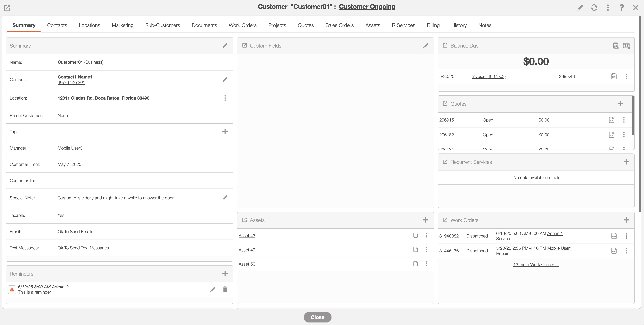The height and width of the screenshot is (325, 644).
Task: Open the Asset 43 document icon
Action: 415,235
